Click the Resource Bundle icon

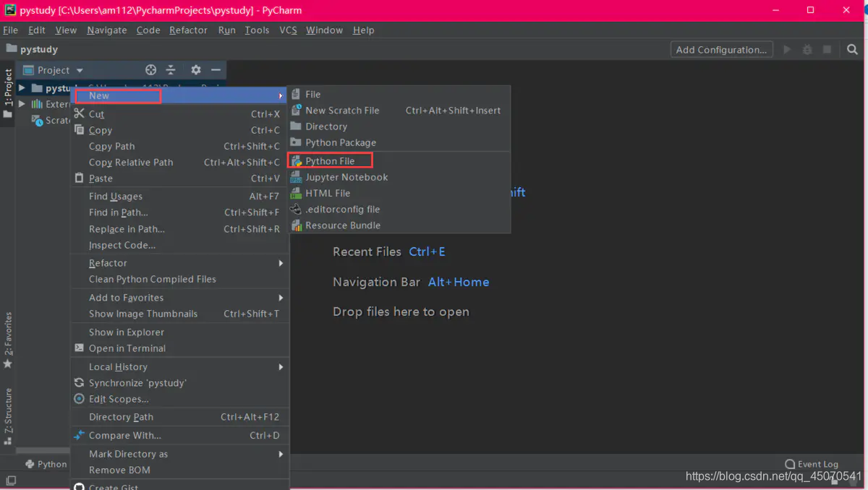(296, 225)
